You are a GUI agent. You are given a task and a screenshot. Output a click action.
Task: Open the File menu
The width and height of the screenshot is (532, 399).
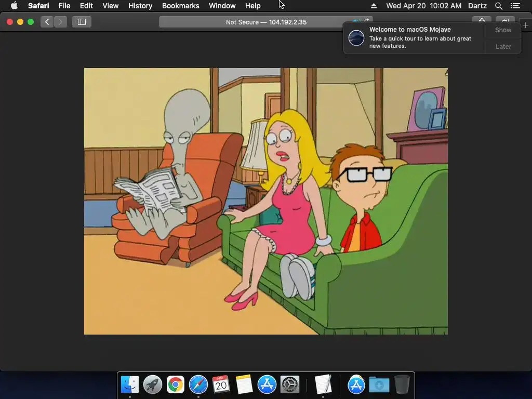64,6
